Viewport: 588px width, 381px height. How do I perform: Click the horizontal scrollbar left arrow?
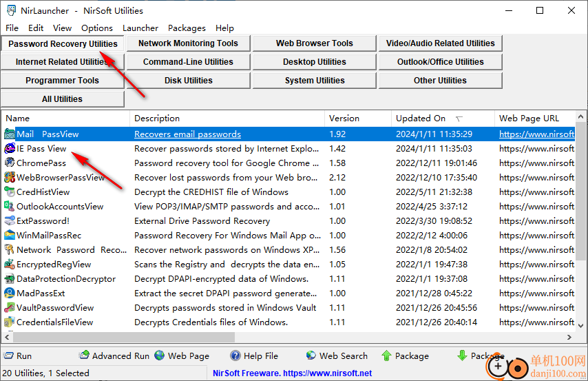(7, 337)
